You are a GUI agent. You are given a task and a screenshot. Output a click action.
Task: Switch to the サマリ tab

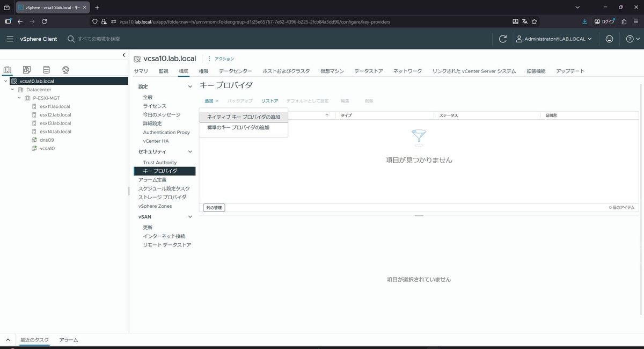click(141, 71)
